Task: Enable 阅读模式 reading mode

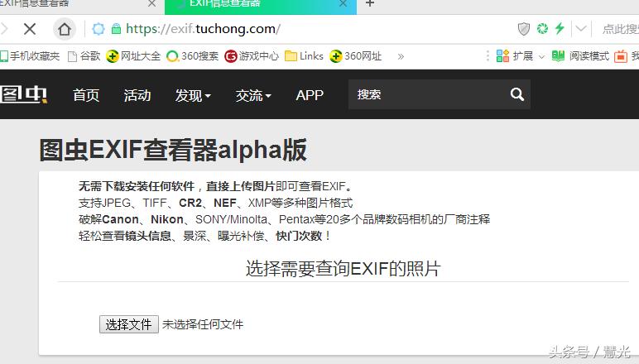Action: [580, 55]
